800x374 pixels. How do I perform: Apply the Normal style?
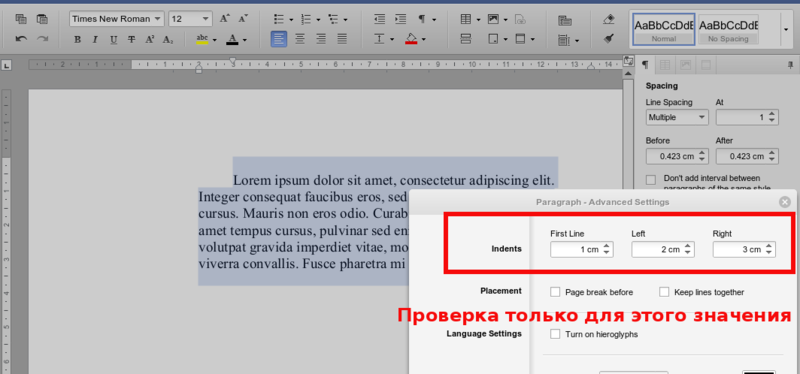[x=664, y=29]
